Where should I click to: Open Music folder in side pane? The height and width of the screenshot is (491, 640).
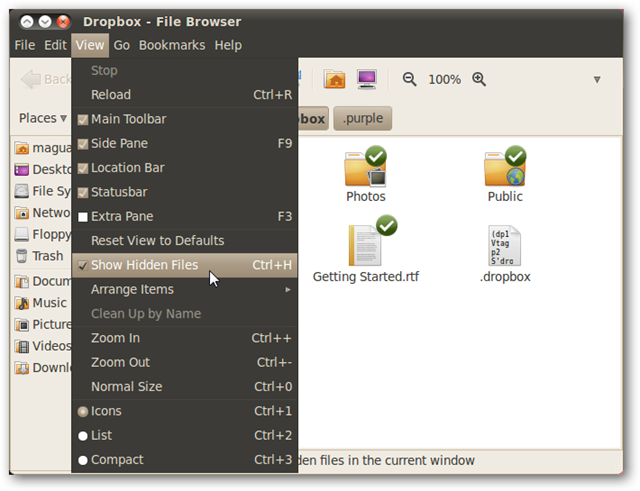pos(40,303)
